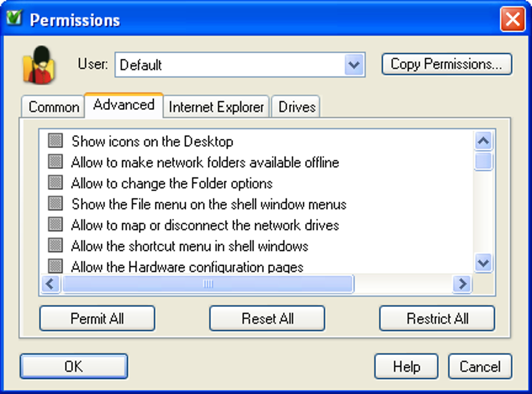532x394 pixels.
Task: Open the Internet Explorer tab
Action: click(216, 107)
